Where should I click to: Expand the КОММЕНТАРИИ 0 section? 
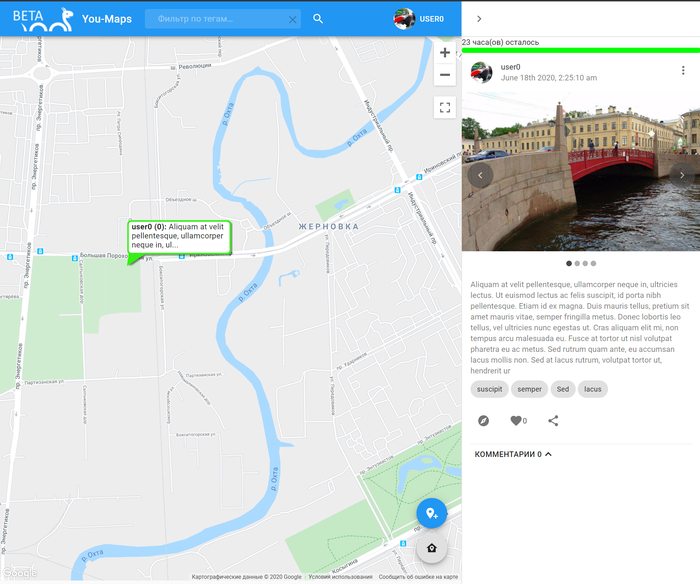coord(513,454)
